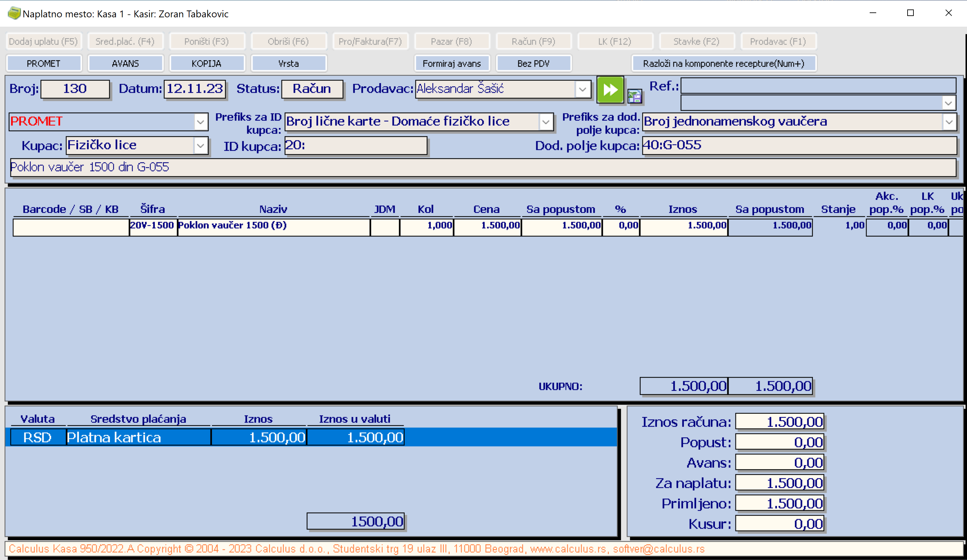Click the Račun (F9) toolbar button
The height and width of the screenshot is (560, 967).
coord(533,41)
